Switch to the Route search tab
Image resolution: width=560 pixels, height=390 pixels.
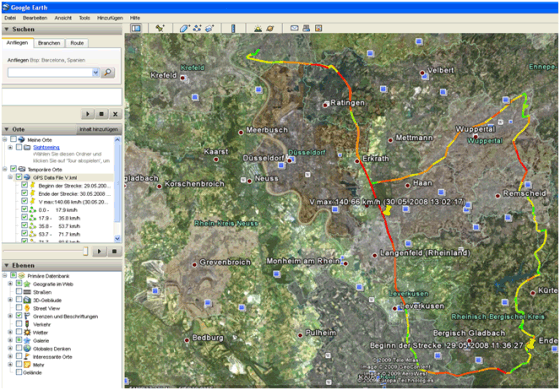(x=77, y=43)
